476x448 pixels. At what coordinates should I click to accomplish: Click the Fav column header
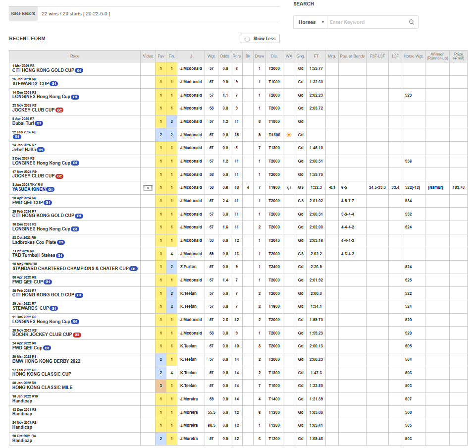pyautogui.click(x=161, y=56)
